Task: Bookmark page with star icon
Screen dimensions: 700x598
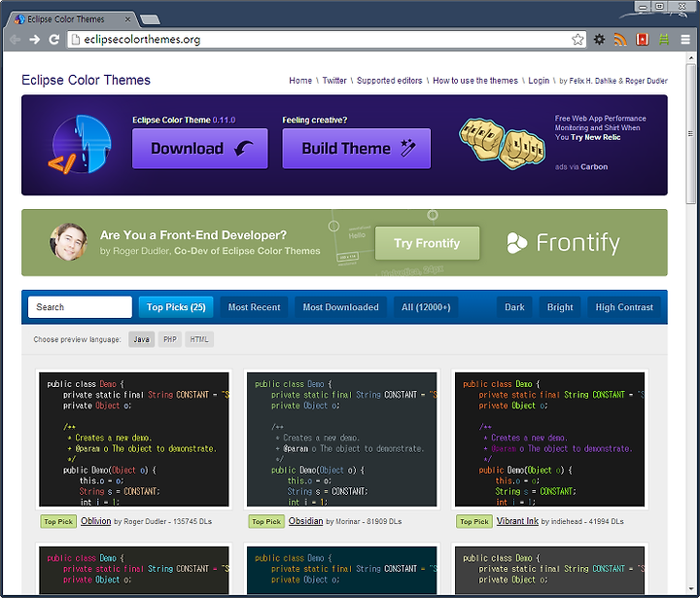Action: [577, 39]
